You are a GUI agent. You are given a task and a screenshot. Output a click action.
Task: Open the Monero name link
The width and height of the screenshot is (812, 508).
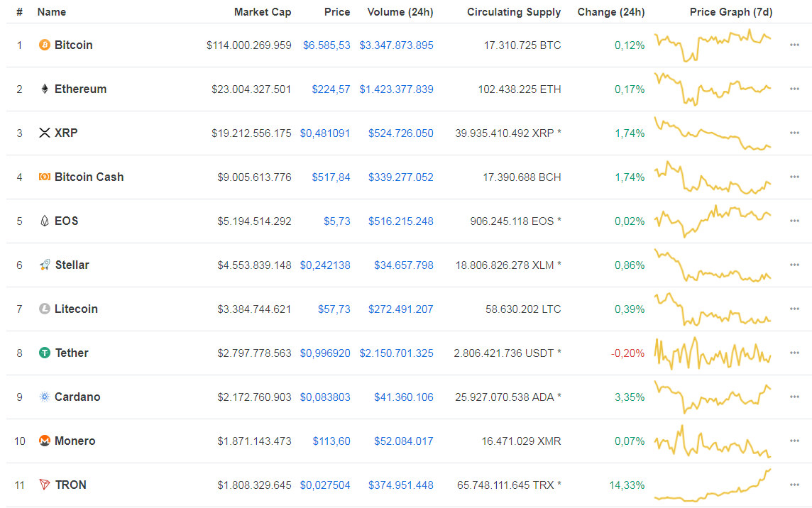tap(75, 441)
